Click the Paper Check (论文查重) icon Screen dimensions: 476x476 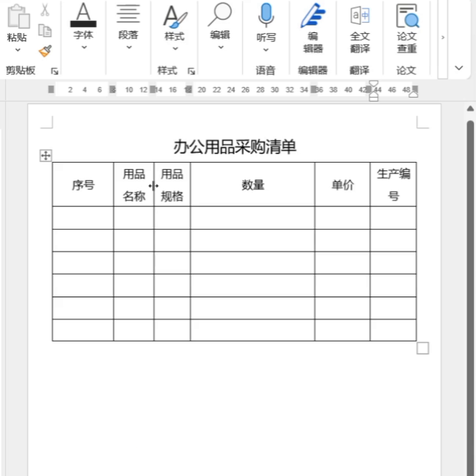point(407,16)
